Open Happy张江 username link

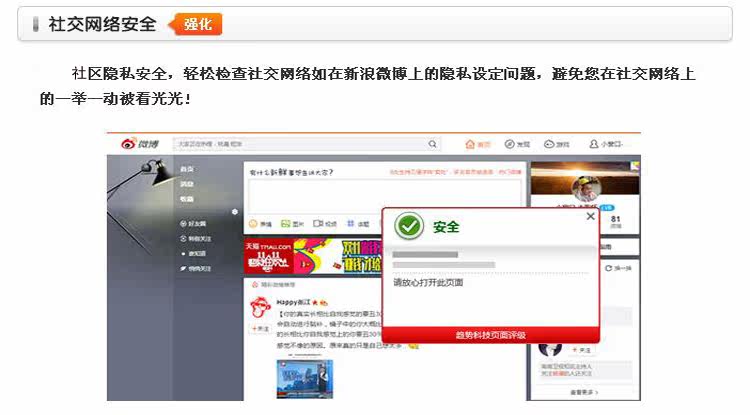pyautogui.click(x=293, y=302)
